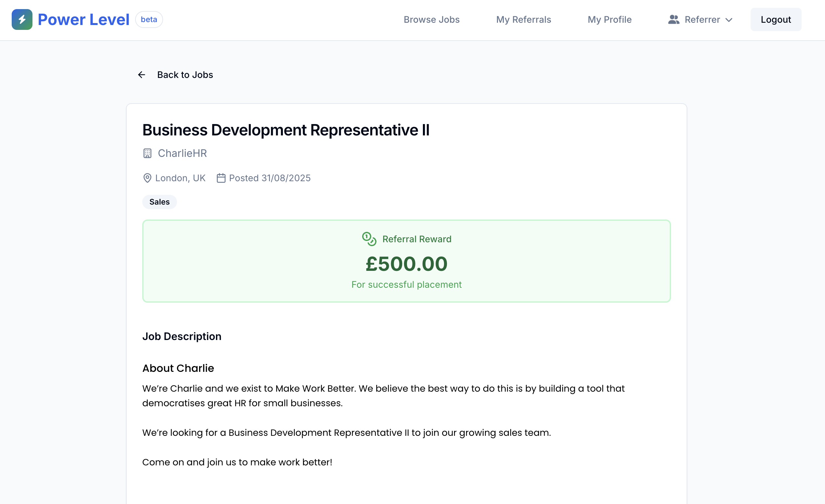The width and height of the screenshot is (825, 504).
Task: Click the location pin icon
Action: pos(147,178)
